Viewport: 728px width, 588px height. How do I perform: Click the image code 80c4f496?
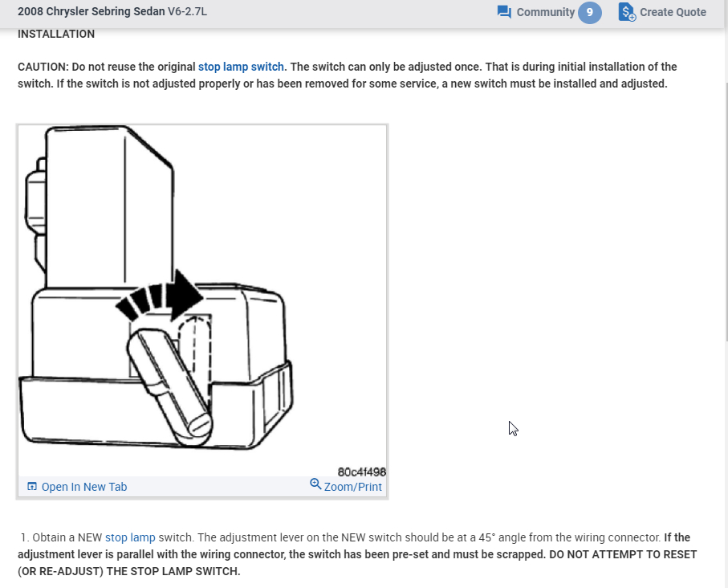(x=362, y=472)
